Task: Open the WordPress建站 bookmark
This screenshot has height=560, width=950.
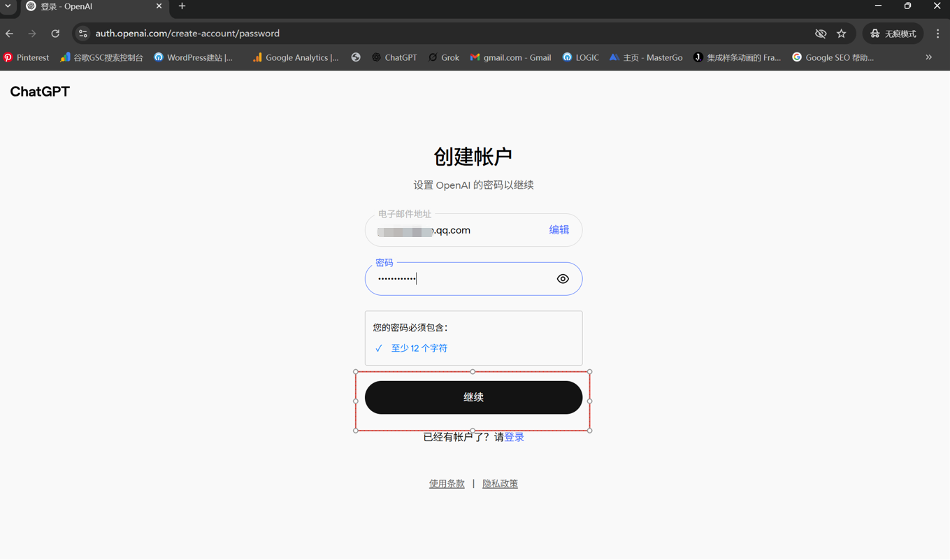Action: [194, 57]
